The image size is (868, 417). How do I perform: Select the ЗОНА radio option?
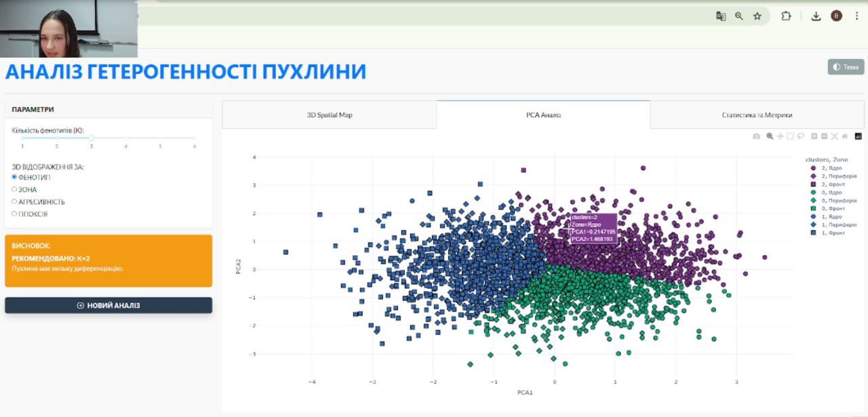click(x=14, y=190)
